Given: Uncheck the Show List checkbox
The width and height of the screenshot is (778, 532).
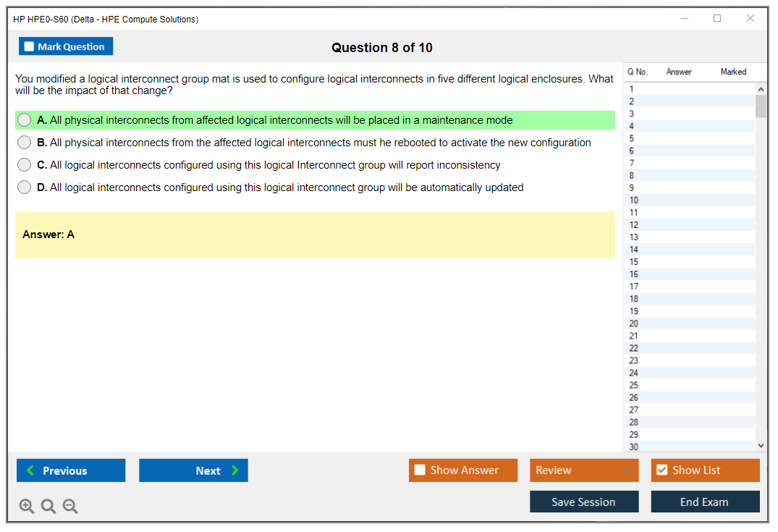Looking at the screenshot, I should (661, 470).
